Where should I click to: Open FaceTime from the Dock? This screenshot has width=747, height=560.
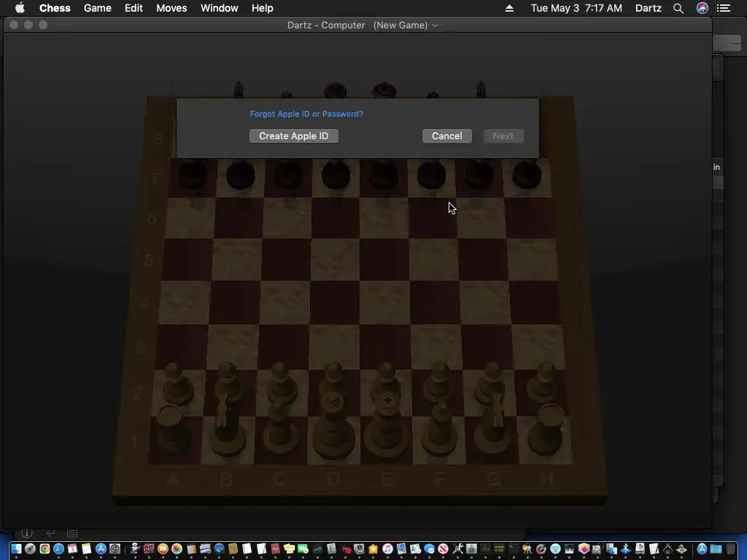303,548
